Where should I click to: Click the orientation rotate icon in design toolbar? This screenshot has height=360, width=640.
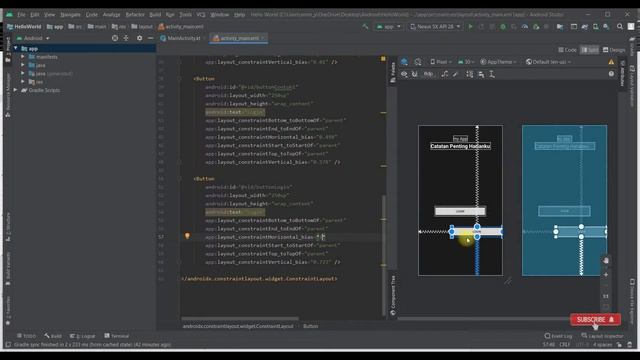(x=418, y=62)
